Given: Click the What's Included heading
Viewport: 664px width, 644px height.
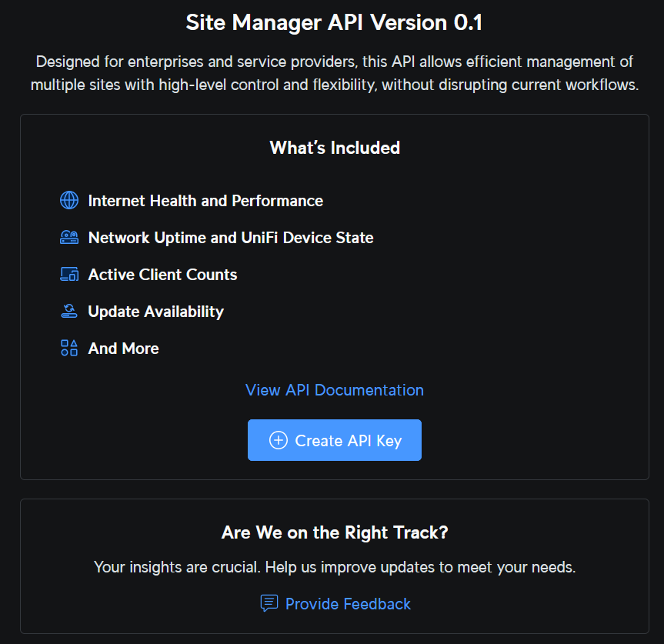Looking at the screenshot, I should tap(334, 148).
